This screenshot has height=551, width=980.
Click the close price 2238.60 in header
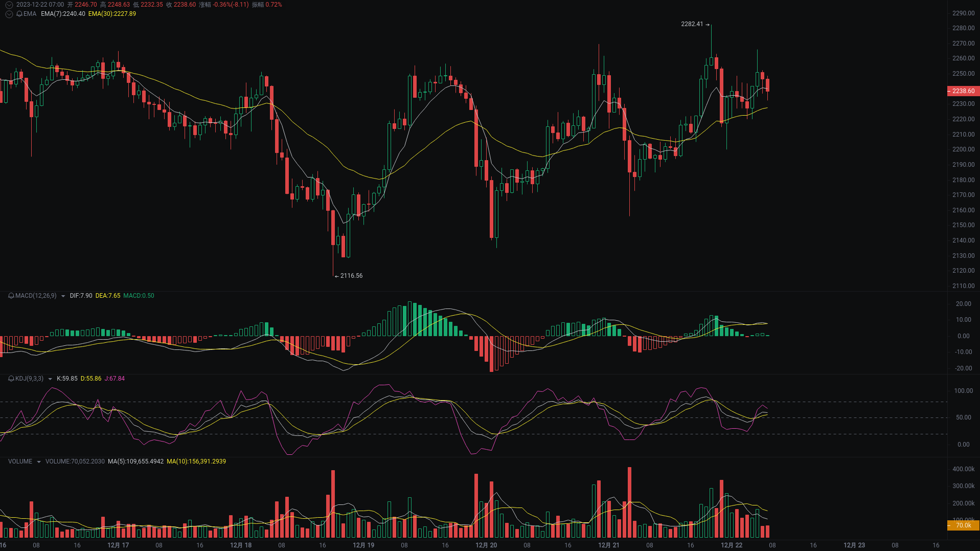tap(185, 5)
